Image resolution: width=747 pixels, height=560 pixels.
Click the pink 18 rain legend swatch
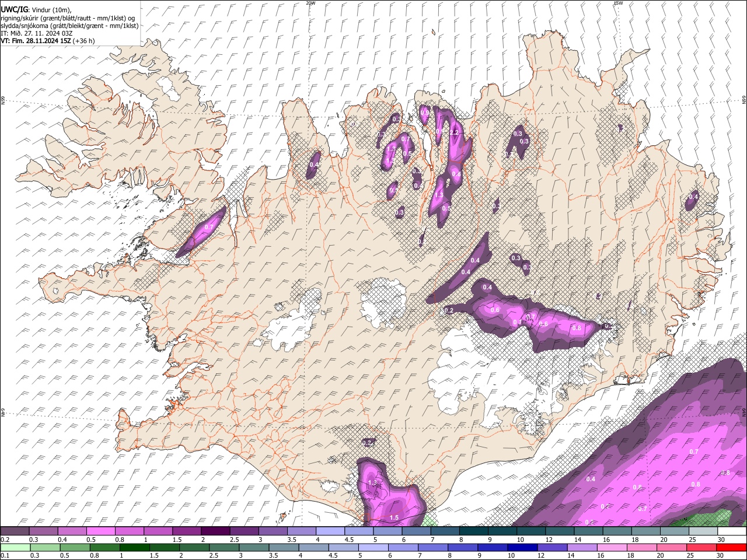pyautogui.click(x=641, y=547)
